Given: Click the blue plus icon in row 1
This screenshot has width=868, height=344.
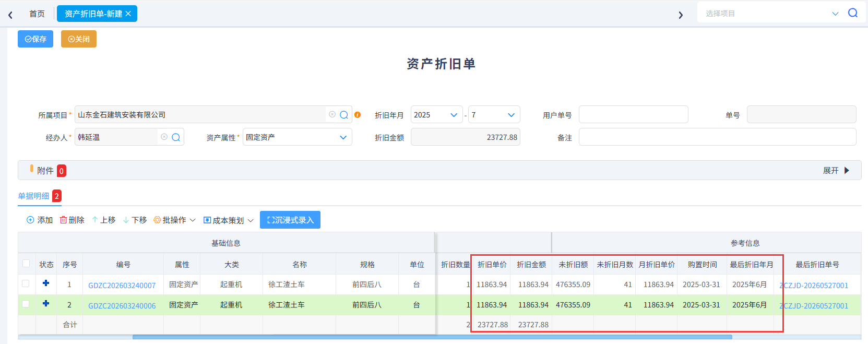Looking at the screenshot, I should point(46,283).
